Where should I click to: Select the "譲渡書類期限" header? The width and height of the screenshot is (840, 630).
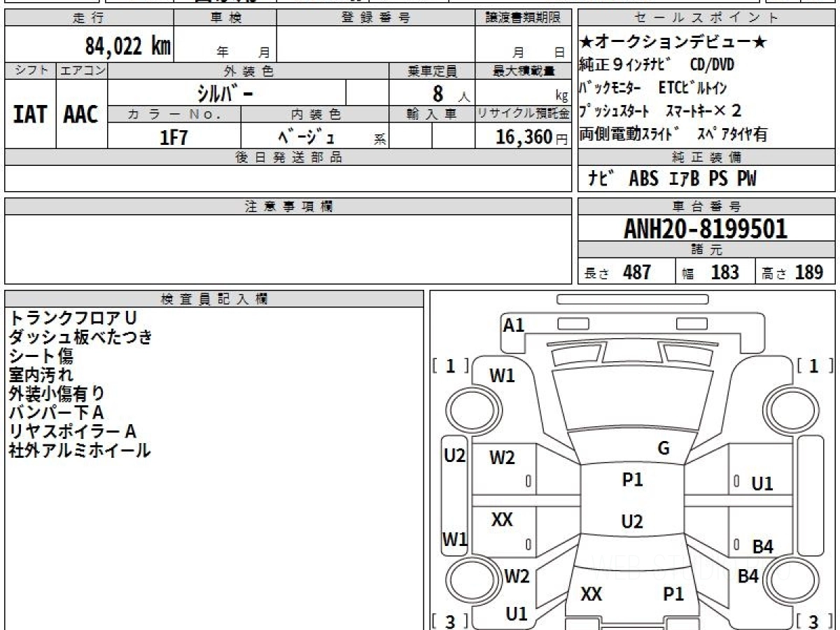point(524,18)
